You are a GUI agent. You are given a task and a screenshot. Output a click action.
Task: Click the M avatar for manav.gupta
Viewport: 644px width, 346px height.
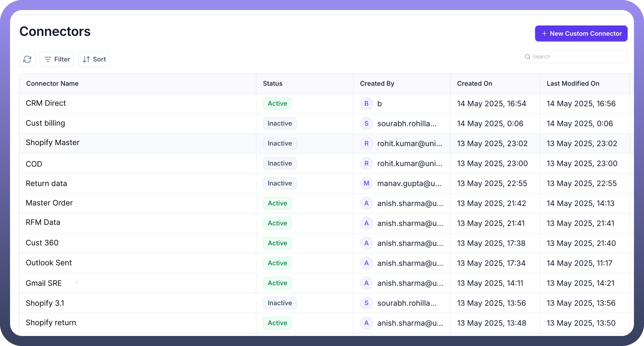[x=366, y=183]
